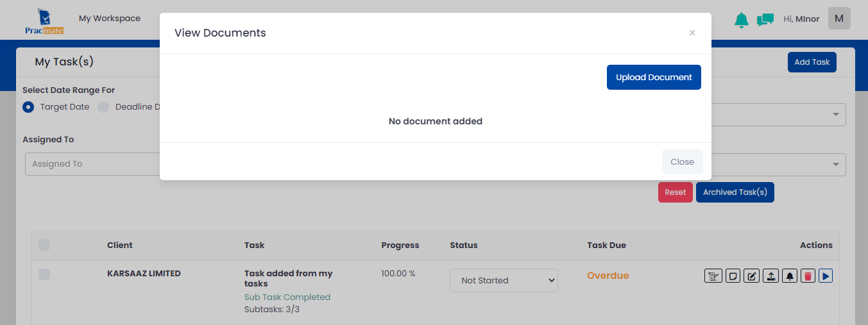Image resolution: width=868 pixels, height=325 pixels.
Task: Click the reminder bell icon in task row
Action: click(x=790, y=276)
